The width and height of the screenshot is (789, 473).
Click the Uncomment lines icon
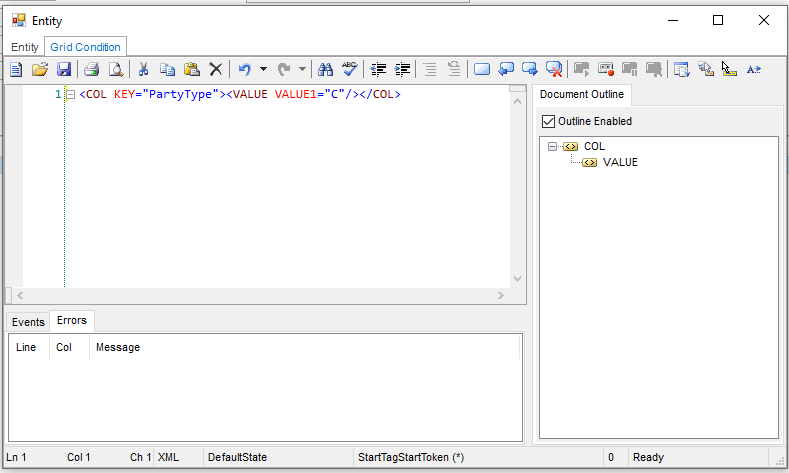point(454,69)
